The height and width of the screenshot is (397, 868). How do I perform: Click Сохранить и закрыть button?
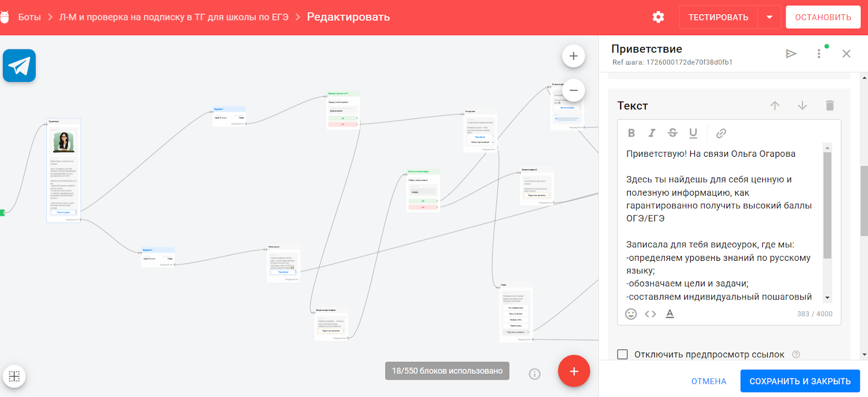pyautogui.click(x=800, y=381)
